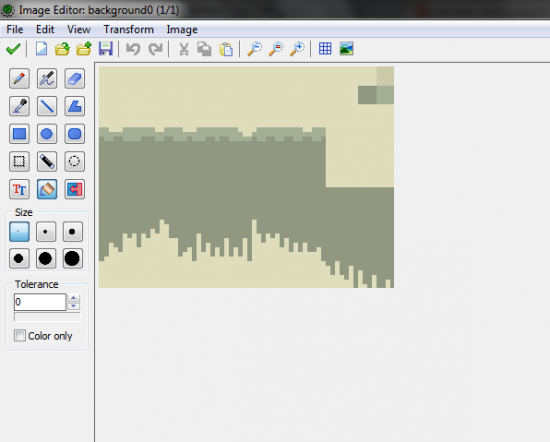Adjust the Tolerance slider bar
Image resolution: width=550 pixels, height=442 pixels.
pyautogui.click(x=47, y=317)
